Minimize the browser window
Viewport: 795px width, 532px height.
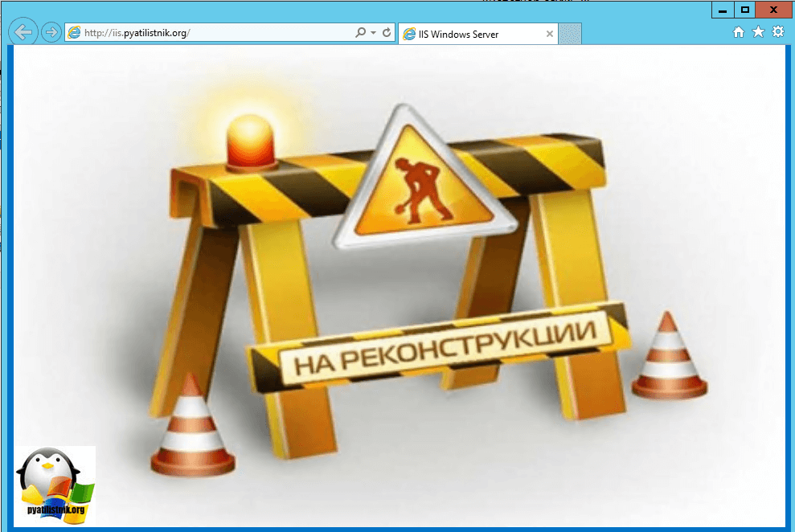click(723, 10)
